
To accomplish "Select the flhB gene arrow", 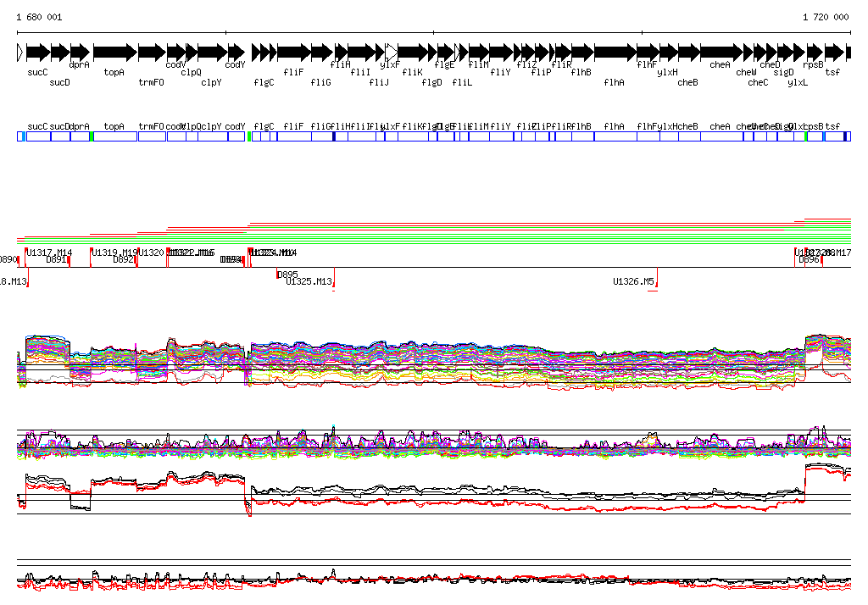I will (x=582, y=53).
